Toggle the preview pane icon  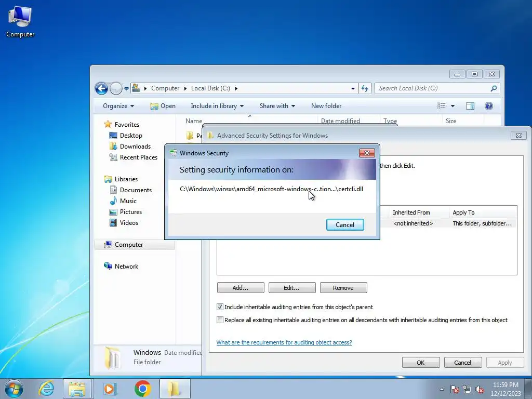click(x=470, y=106)
